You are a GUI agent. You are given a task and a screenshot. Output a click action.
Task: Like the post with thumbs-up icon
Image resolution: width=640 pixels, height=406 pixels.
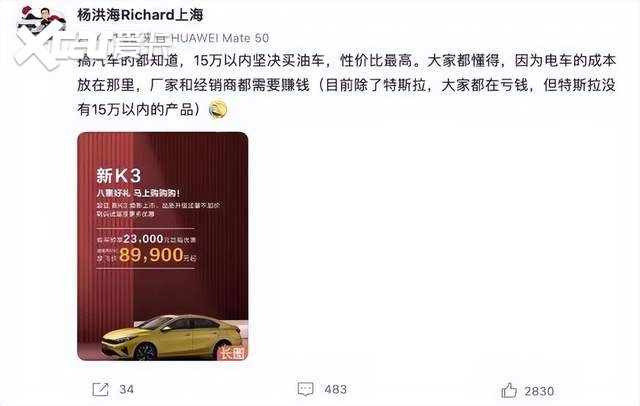[x=509, y=390]
